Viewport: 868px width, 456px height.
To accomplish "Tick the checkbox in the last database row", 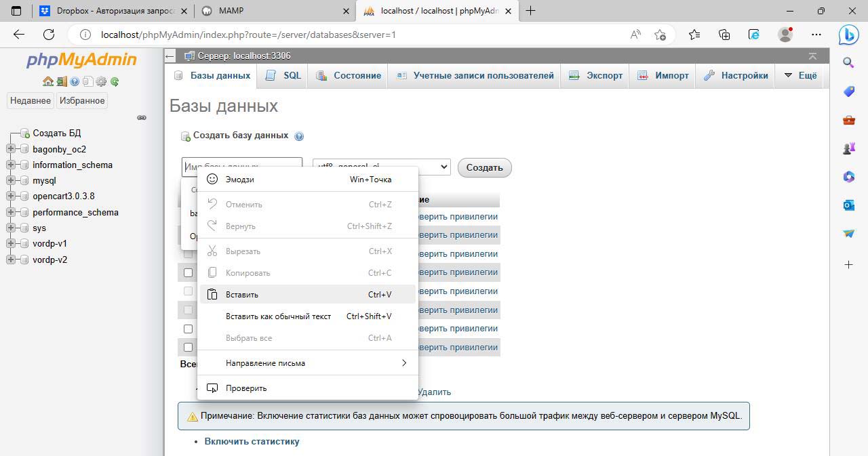I will pyautogui.click(x=189, y=347).
